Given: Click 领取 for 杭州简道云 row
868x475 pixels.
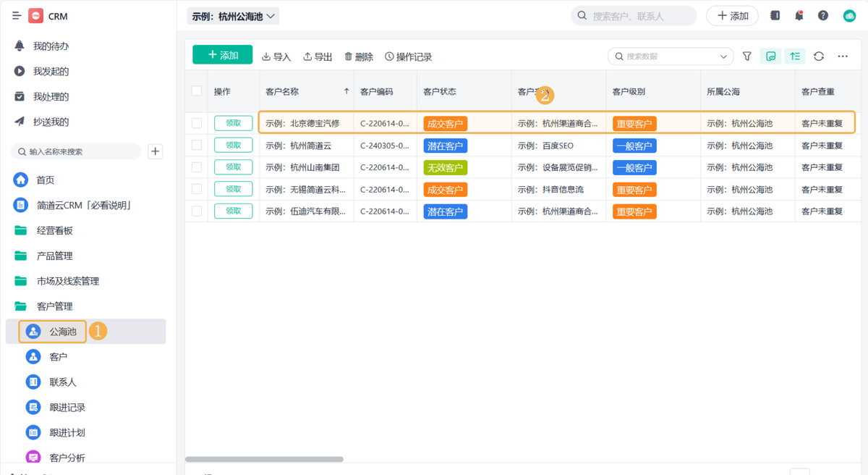Looking at the screenshot, I should (x=233, y=146).
